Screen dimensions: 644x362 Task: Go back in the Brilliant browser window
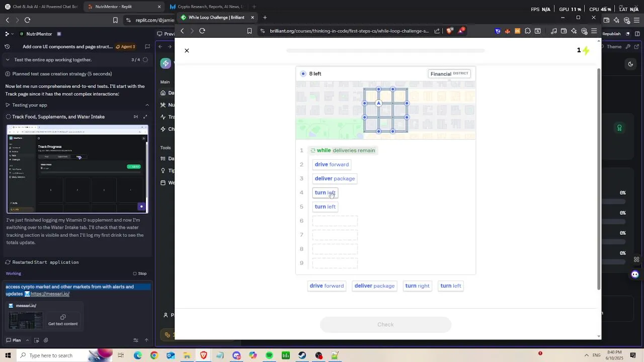pos(182,31)
